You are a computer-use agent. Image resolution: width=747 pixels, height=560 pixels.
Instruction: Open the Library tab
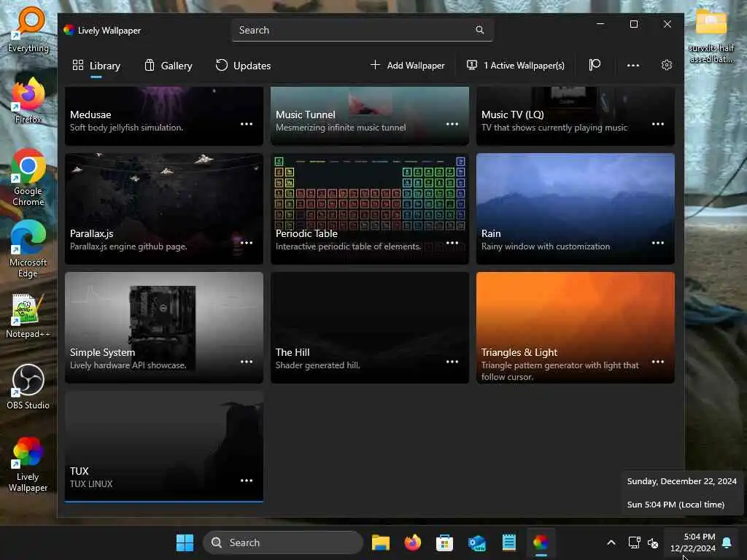pos(96,66)
